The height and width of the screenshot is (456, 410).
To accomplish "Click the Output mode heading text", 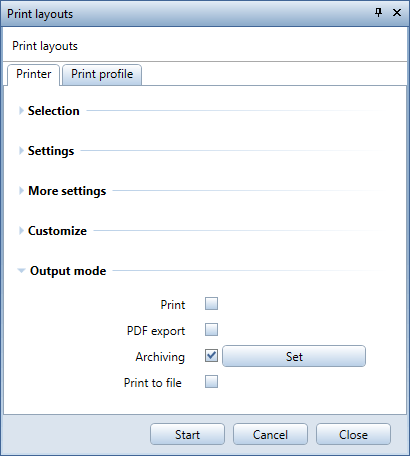I will pyautogui.click(x=68, y=271).
